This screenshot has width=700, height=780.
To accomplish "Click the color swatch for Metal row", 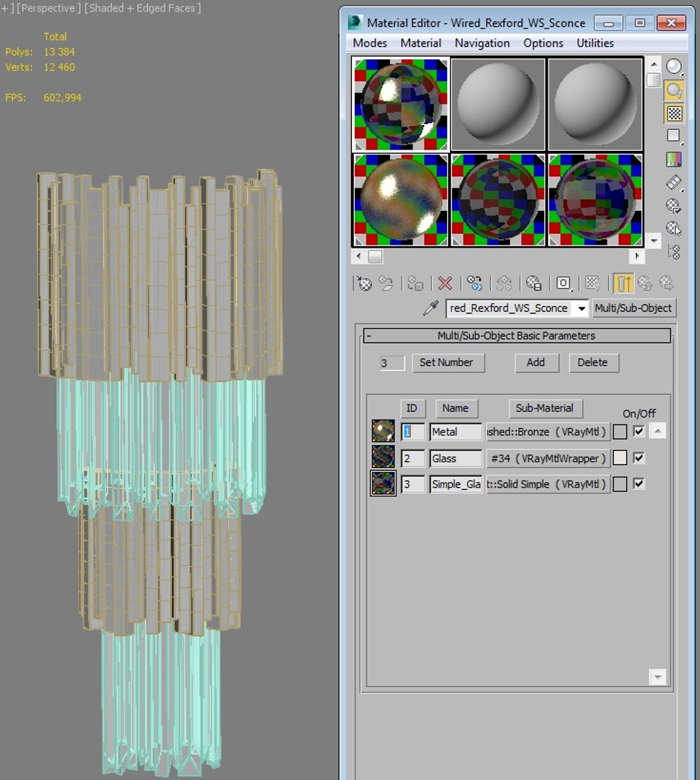I will coord(620,432).
